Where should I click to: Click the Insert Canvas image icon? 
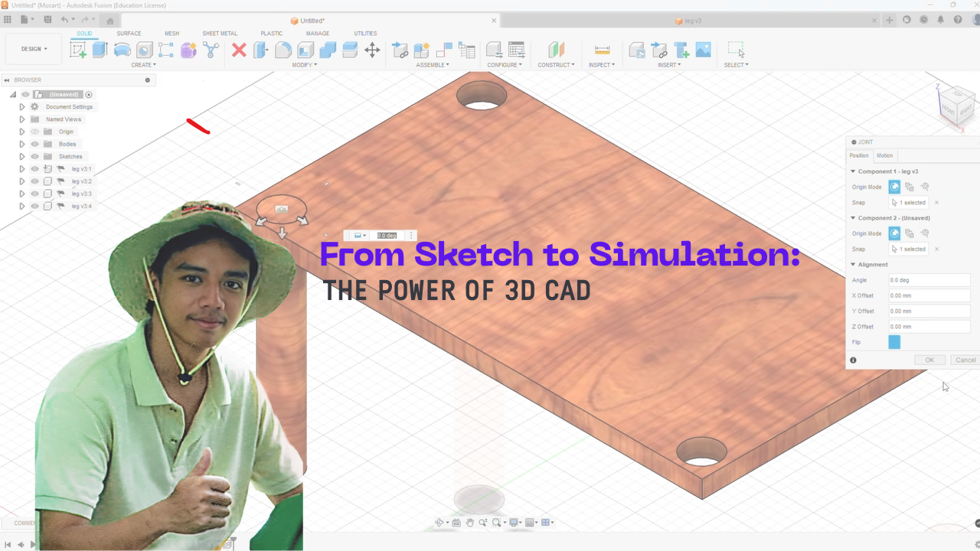pos(704,49)
